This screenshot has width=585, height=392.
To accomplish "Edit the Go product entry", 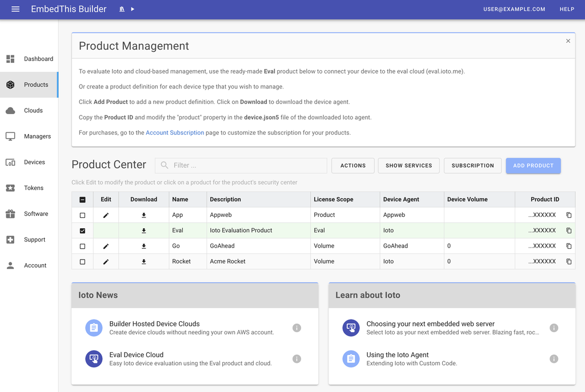I will 106,246.
